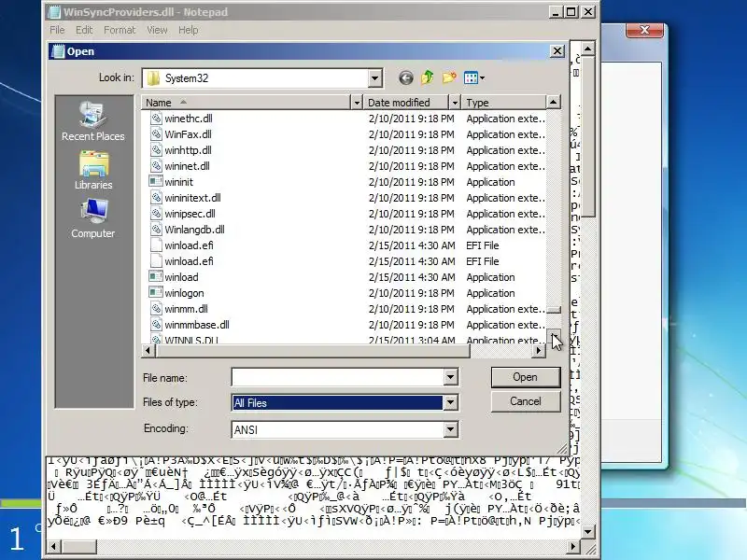This screenshot has height=560, width=747.
Task: Open the Format menu
Action: coord(120,30)
